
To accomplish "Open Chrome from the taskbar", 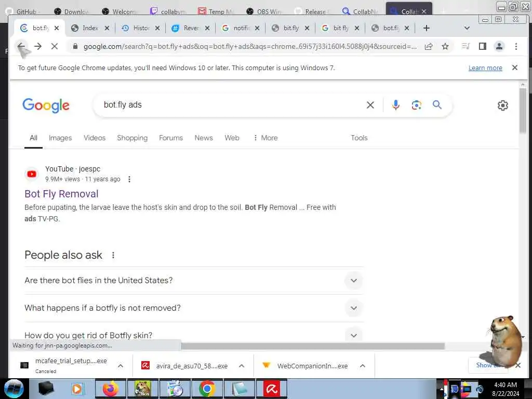I will point(207,389).
